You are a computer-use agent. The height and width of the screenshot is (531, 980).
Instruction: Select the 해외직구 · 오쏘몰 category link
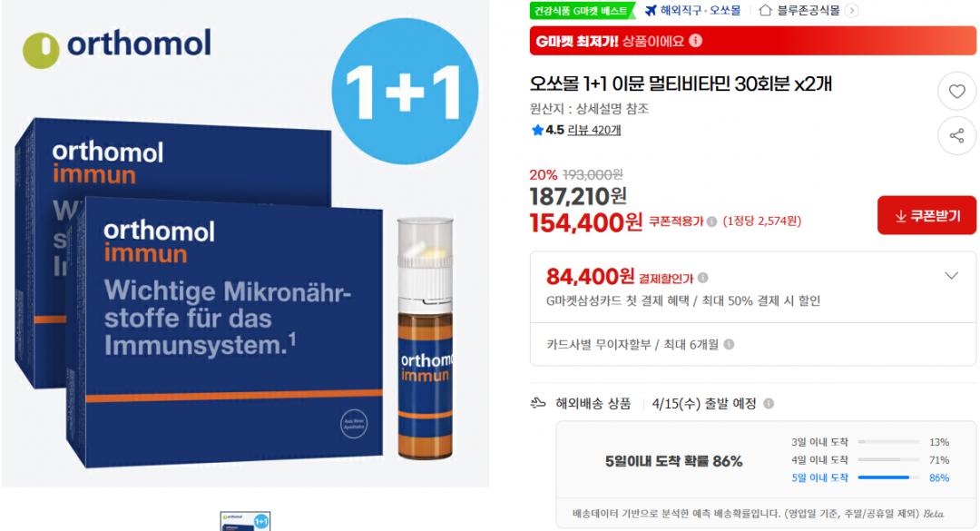click(x=700, y=10)
